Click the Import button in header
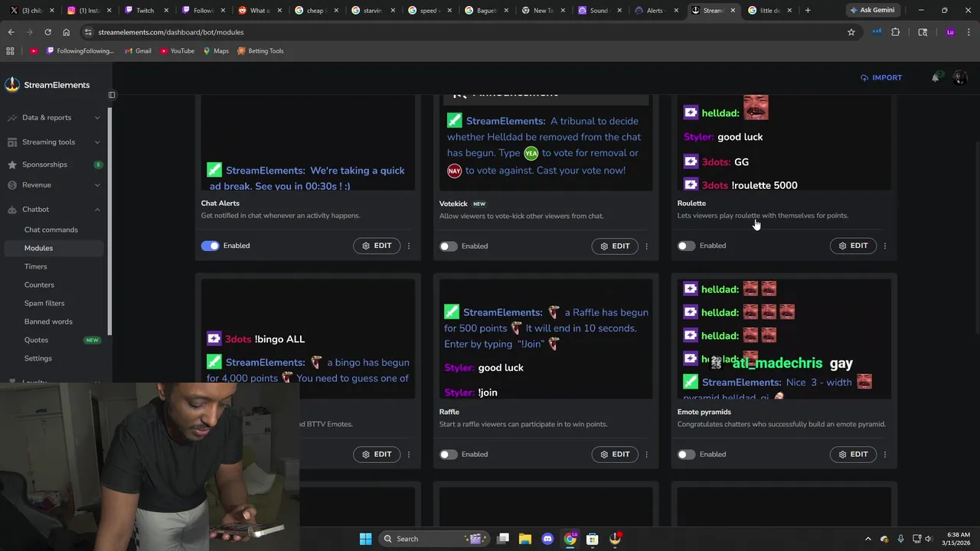The width and height of the screenshot is (980, 551). (881, 77)
